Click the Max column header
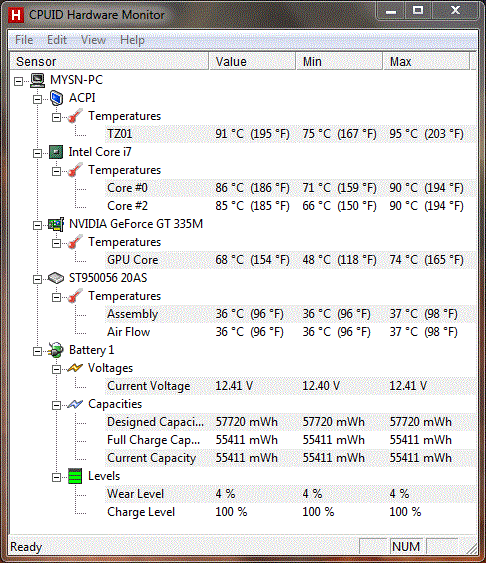The image size is (486, 563). (x=427, y=61)
